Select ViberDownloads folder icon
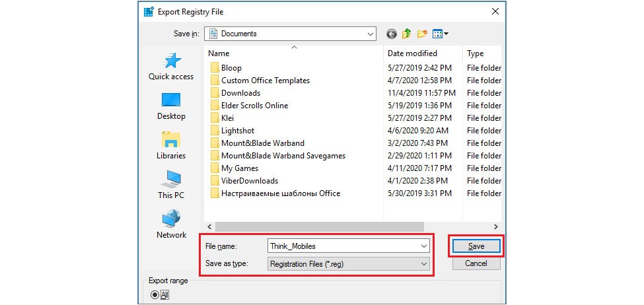Image resolution: width=644 pixels, height=305 pixels. pos(215,181)
